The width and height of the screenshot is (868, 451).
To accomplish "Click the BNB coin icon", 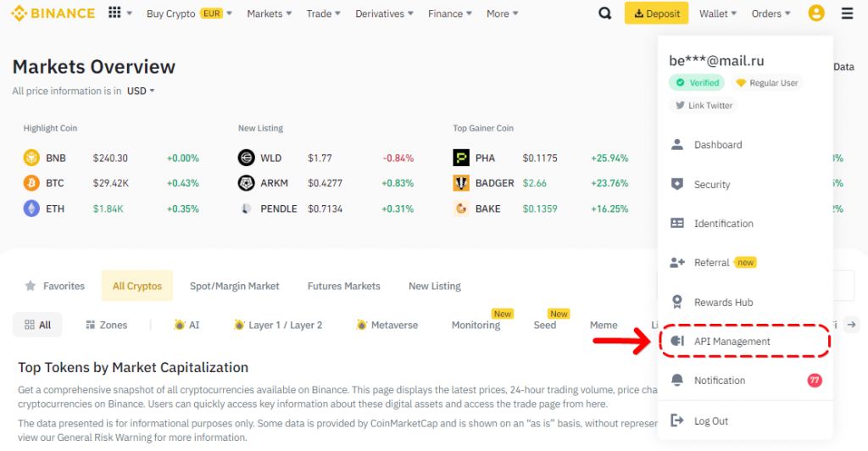I will (31, 158).
